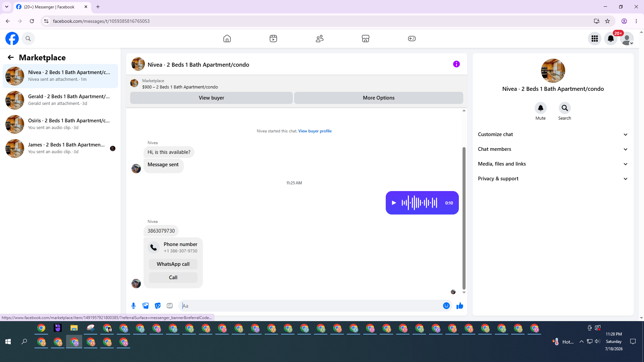Bookmark this page with the star icon
This screenshot has height=362, width=644.
point(607,21)
